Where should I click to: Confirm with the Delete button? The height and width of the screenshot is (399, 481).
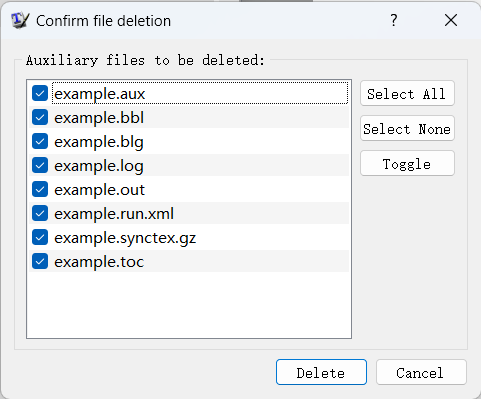[x=321, y=372]
